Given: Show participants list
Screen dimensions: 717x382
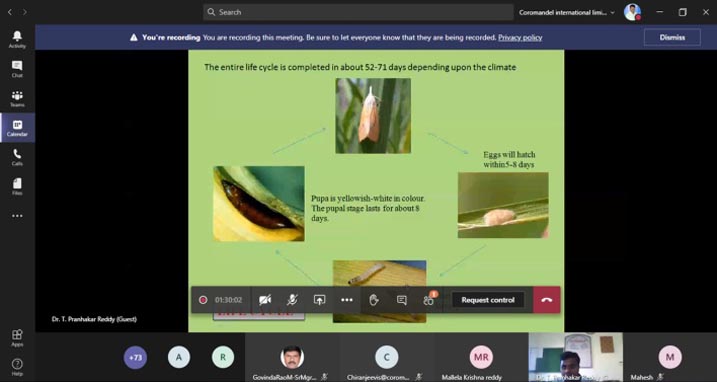Looking at the screenshot, I should [x=428, y=300].
